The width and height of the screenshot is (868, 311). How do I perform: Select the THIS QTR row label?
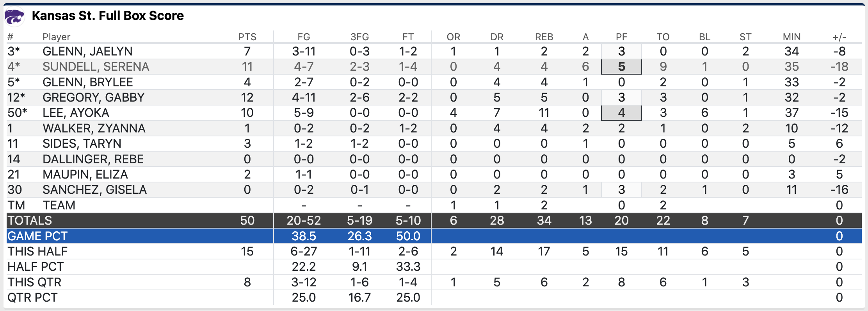34,282
